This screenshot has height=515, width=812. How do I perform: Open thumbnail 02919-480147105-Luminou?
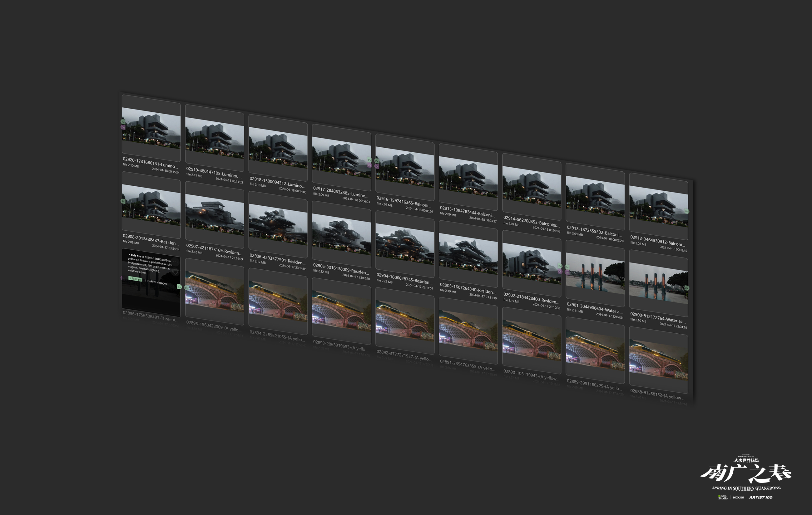(x=215, y=138)
